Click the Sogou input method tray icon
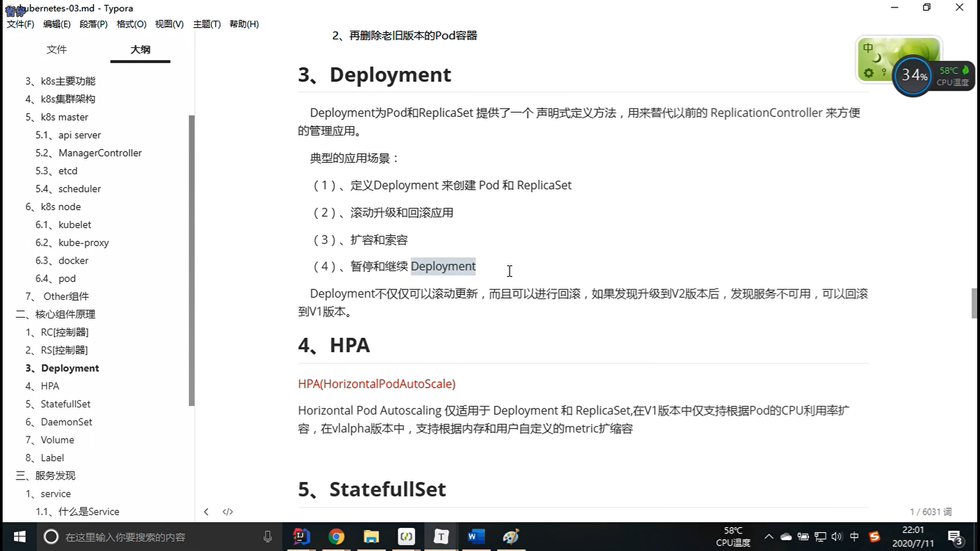The image size is (980, 551). click(874, 537)
